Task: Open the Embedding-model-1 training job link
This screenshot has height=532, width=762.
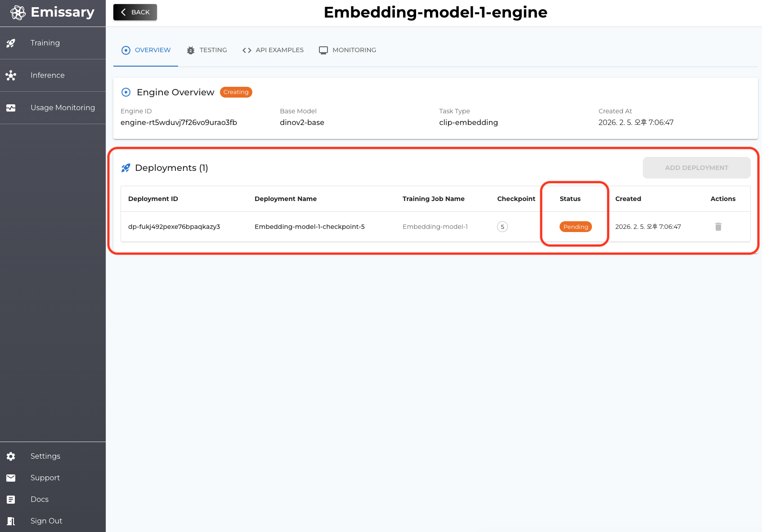Action: point(435,227)
